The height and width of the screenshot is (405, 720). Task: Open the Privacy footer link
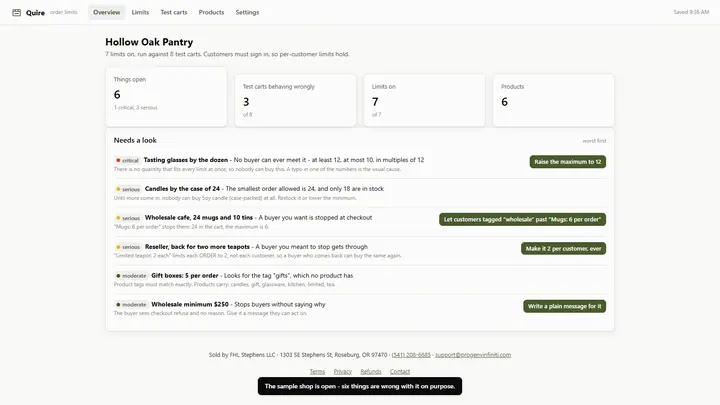pyautogui.click(x=343, y=371)
